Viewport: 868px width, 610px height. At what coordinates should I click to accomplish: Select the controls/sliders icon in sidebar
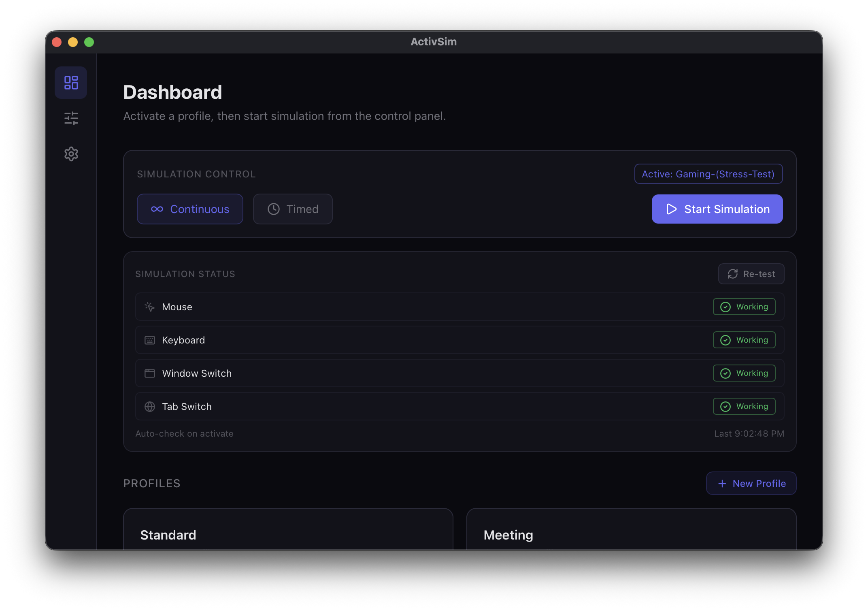71,118
